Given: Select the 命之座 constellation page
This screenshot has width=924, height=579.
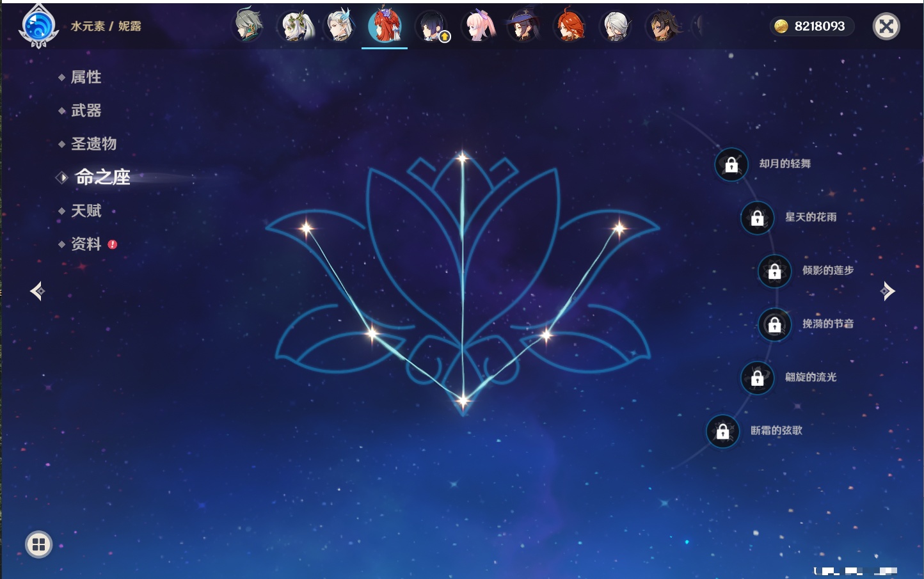Looking at the screenshot, I should click(x=102, y=177).
